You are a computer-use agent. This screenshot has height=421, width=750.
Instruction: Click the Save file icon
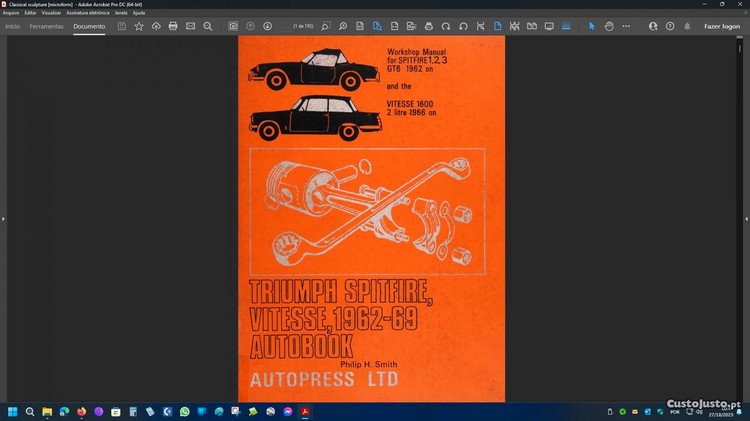point(122,26)
